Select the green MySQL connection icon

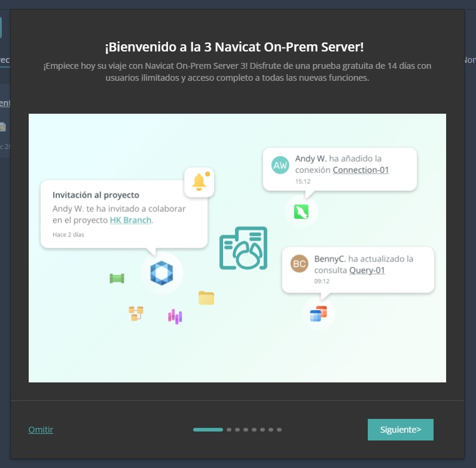(301, 212)
